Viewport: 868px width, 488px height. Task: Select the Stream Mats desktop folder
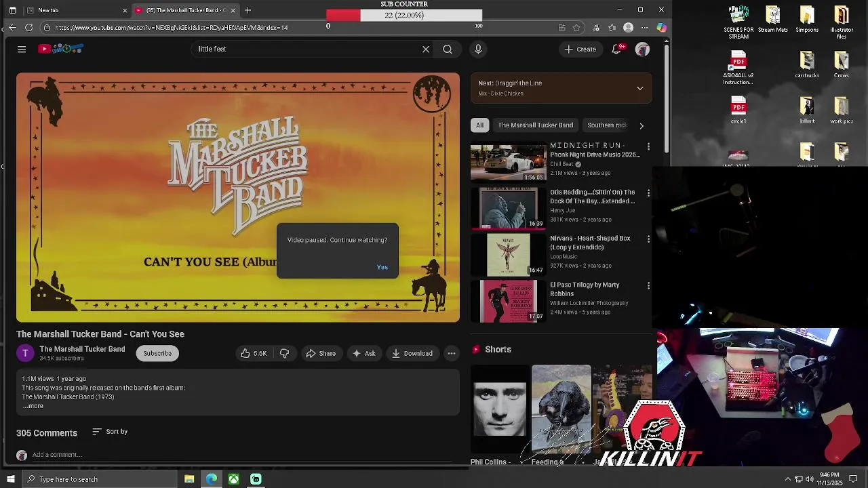coord(772,20)
